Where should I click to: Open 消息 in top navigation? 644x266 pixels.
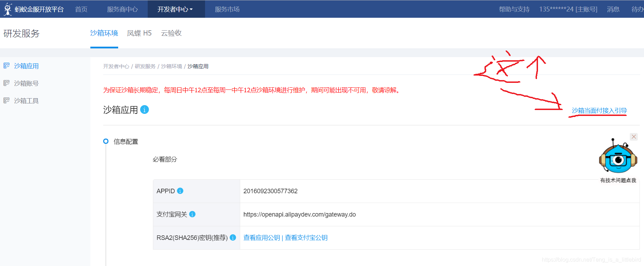tap(613, 9)
